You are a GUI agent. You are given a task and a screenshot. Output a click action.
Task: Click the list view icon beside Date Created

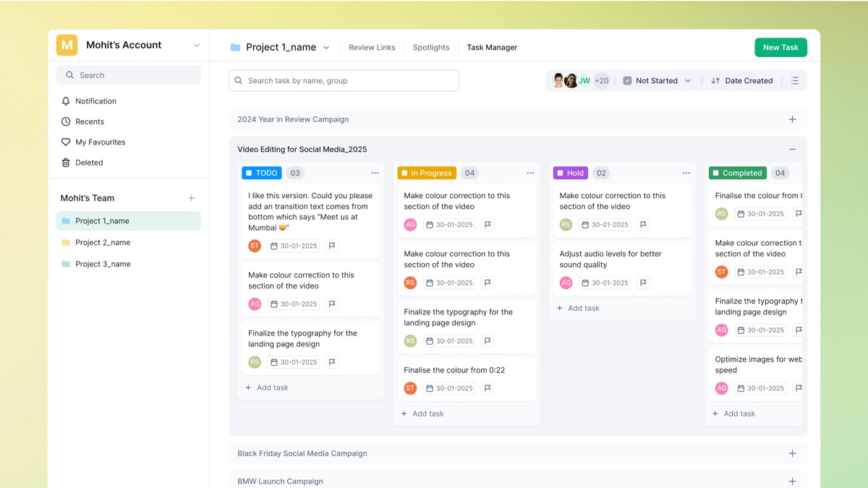[795, 81]
